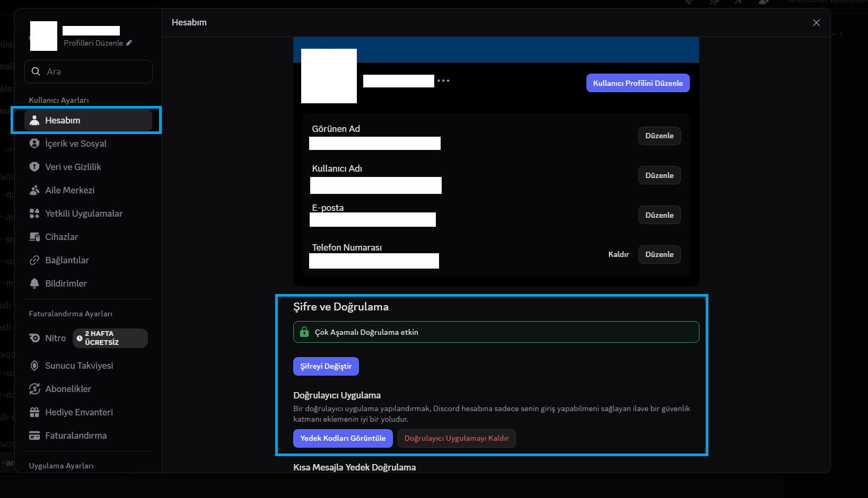Click the Sunucu Takviyesi boost icon

34,366
